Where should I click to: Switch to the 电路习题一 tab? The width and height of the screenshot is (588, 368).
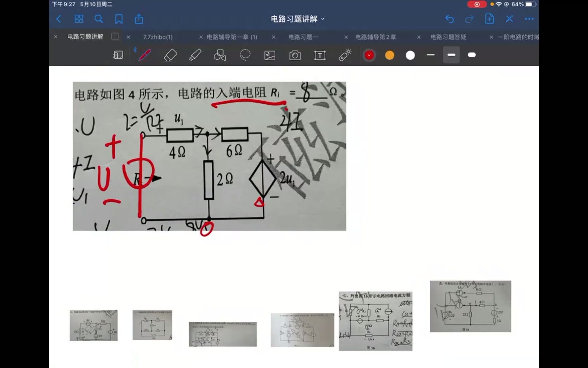(303, 37)
